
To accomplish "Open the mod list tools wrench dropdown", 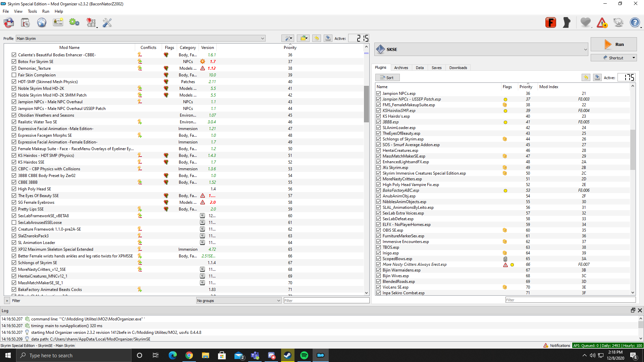I will coord(287,38).
